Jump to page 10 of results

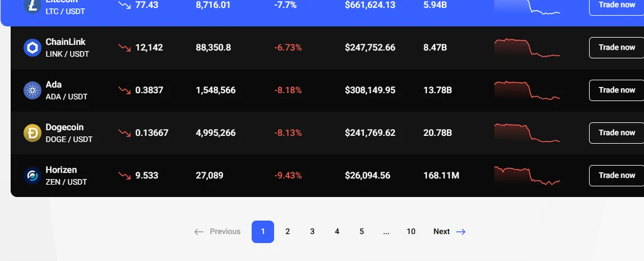pos(411,232)
